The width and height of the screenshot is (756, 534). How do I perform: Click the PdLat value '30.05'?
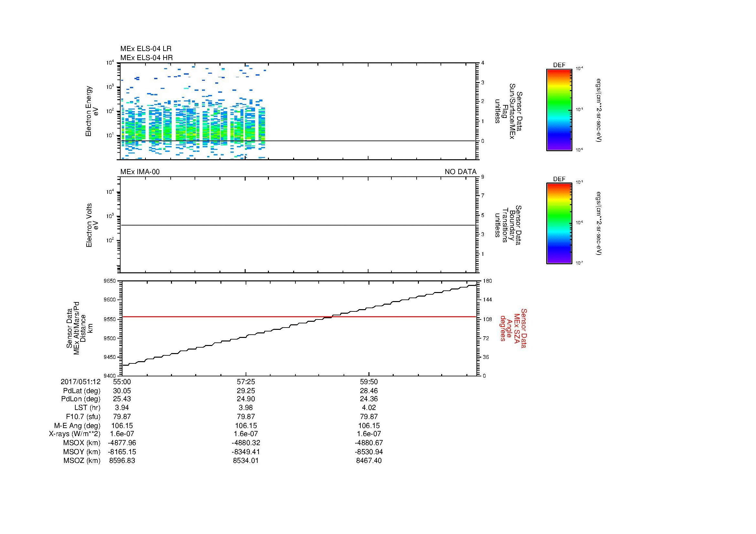tap(122, 391)
